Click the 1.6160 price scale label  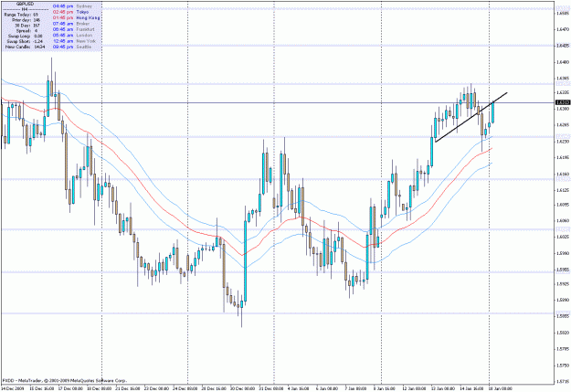point(564,175)
